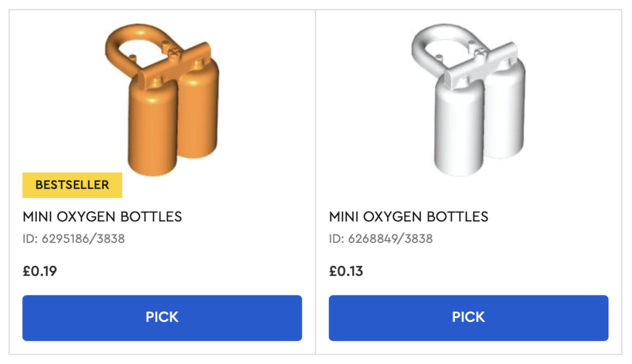Viewport: 632px width, 364px height.
Task: Select the title of the orange bottles product
Action: [x=102, y=217]
